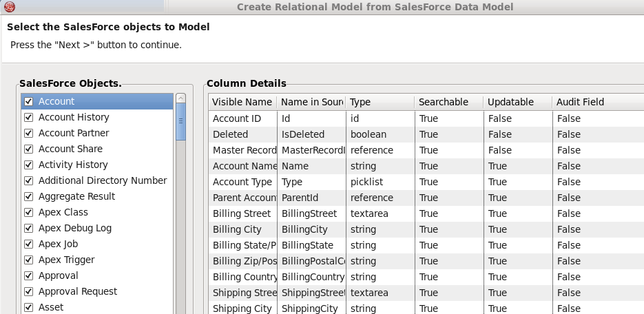Toggle Additional Directory Number checkbox
The image size is (644, 314).
[28, 180]
